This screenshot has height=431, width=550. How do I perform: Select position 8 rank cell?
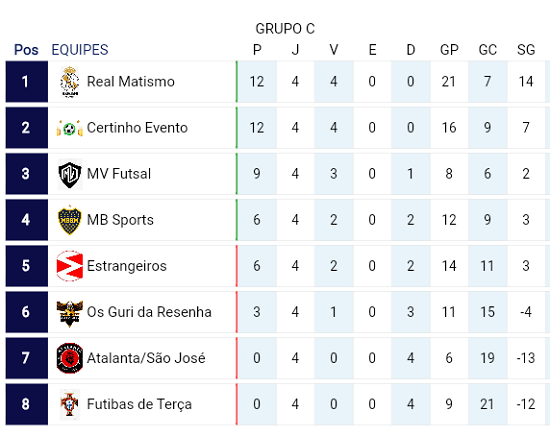tap(27, 404)
